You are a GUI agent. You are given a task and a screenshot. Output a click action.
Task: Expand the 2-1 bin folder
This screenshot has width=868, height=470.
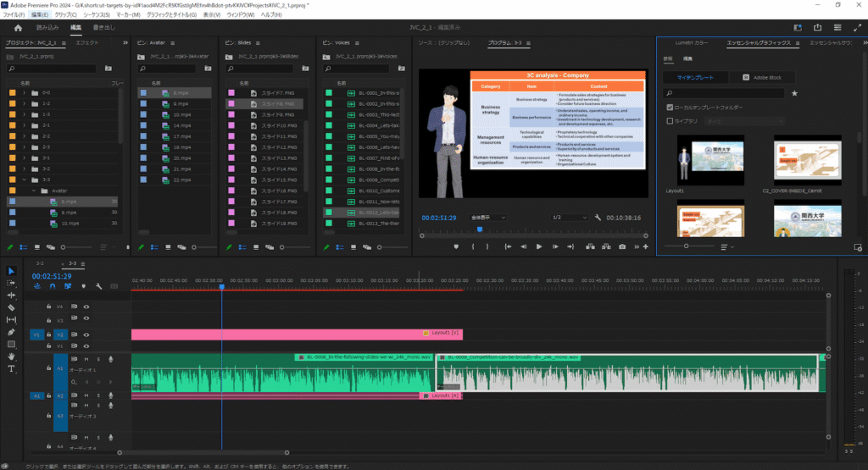tap(24, 125)
